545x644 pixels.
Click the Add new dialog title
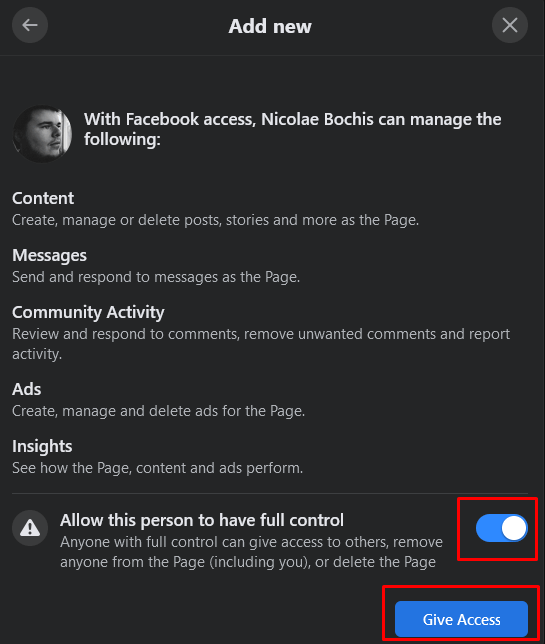270,26
